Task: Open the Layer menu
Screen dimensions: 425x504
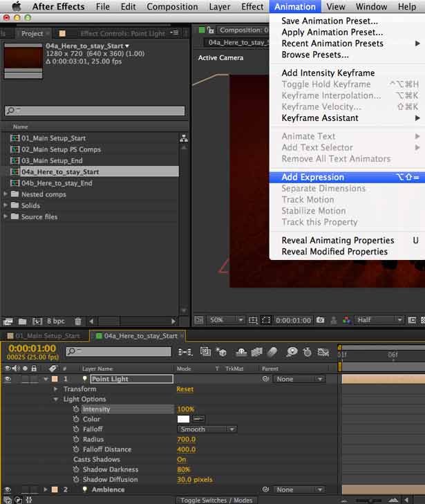Action: (x=219, y=6)
